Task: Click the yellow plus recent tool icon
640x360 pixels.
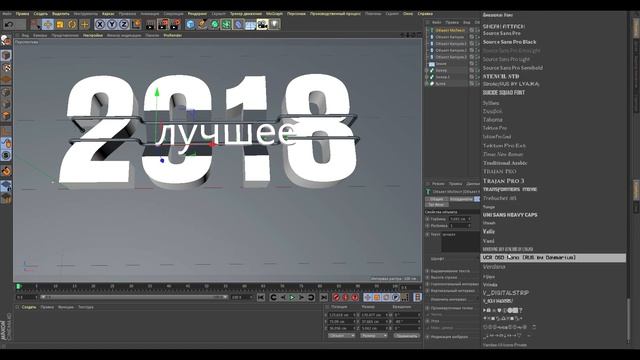Action: tap(84, 24)
